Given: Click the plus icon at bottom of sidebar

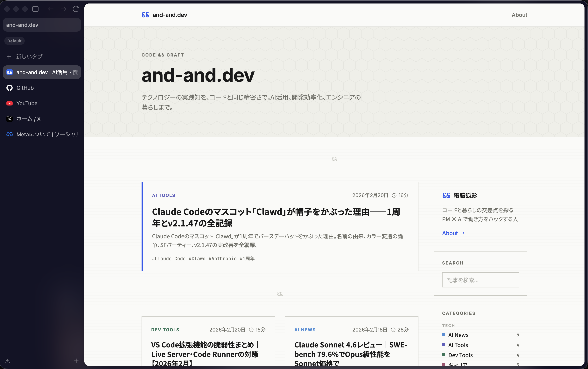Looking at the screenshot, I should tap(76, 361).
